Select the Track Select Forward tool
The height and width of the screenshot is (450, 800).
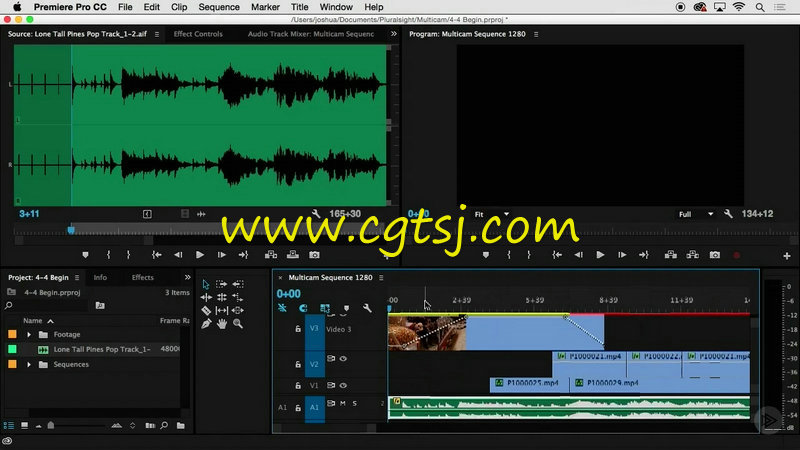coord(221,284)
